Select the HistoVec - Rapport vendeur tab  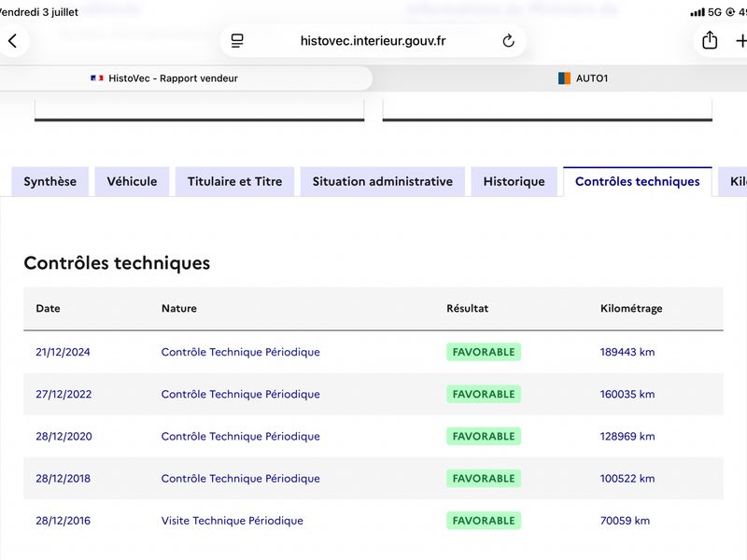tap(186, 78)
